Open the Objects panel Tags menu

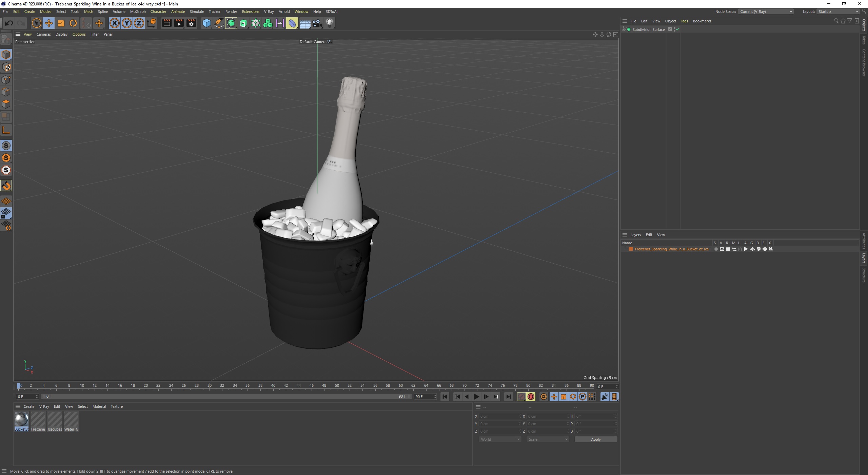click(x=684, y=21)
